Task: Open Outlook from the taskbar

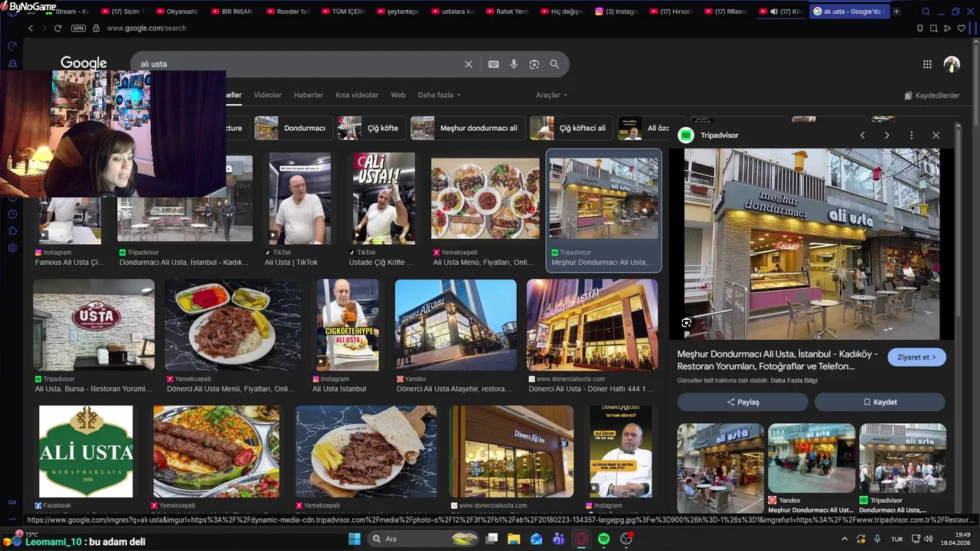Action: tap(536, 539)
